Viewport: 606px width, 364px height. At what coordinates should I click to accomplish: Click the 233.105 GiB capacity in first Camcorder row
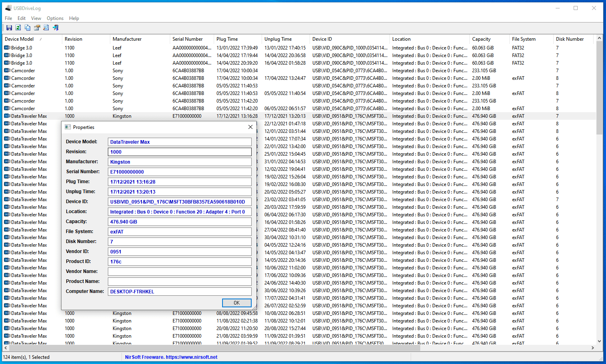pos(484,71)
